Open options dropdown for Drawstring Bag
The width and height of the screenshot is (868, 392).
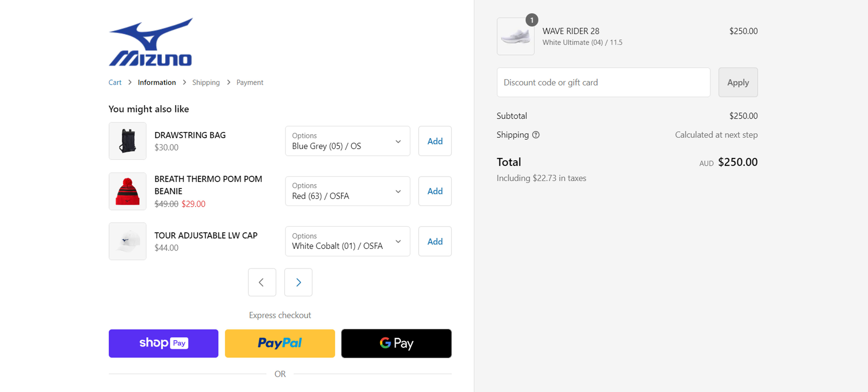point(347,141)
